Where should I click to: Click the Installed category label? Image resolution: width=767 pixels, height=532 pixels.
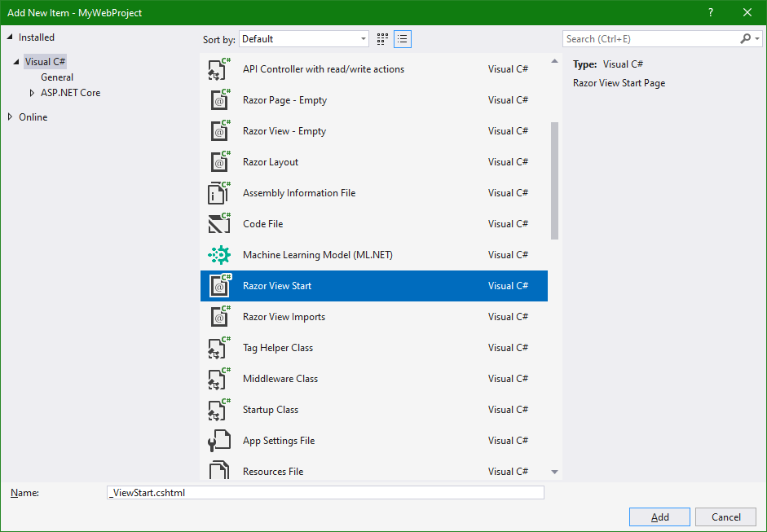pos(36,37)
